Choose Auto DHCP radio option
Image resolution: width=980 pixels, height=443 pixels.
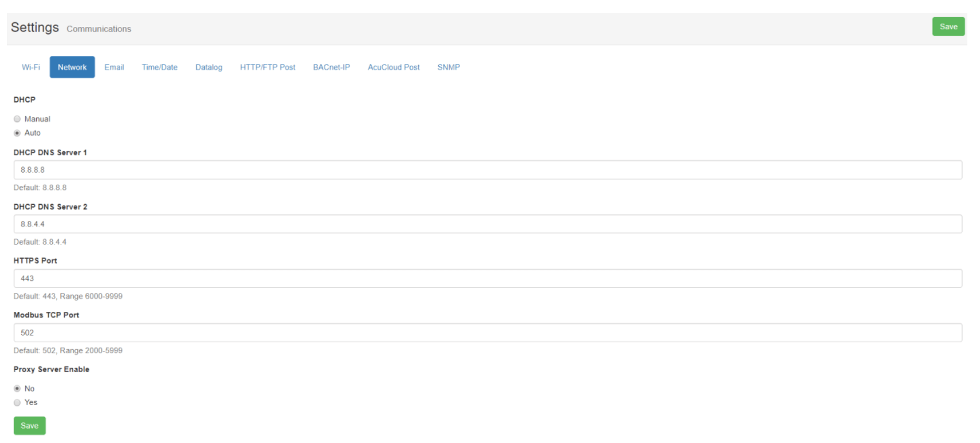click(x=17, y=133)
